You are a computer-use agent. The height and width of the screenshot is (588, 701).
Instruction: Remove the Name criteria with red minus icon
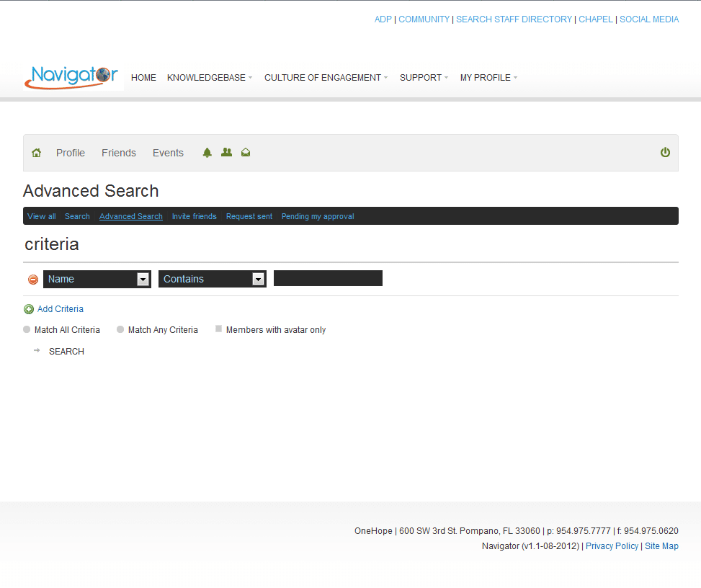(x=33, y=280)
